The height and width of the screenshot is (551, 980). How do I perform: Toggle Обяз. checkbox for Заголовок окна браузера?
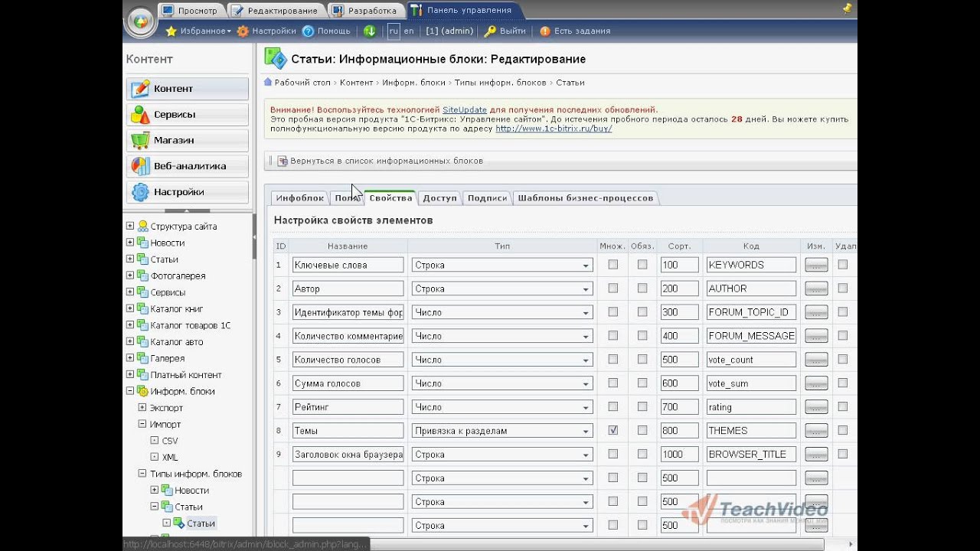642,454
